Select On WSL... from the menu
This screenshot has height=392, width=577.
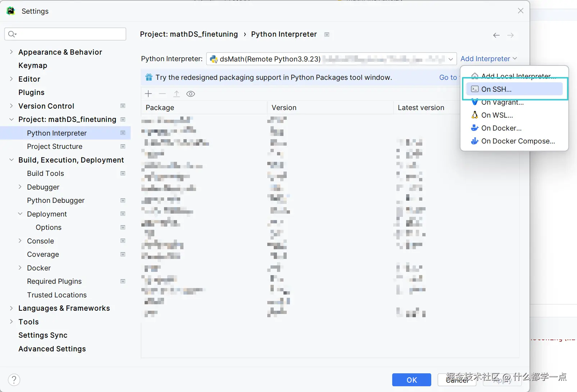click(x=515, y=115)
